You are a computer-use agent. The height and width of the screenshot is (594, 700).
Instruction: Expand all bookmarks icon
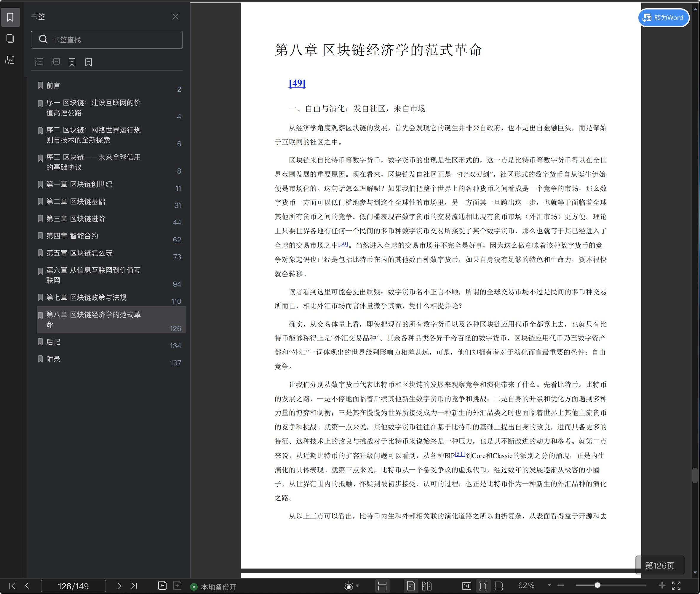[x=39, y=62]
